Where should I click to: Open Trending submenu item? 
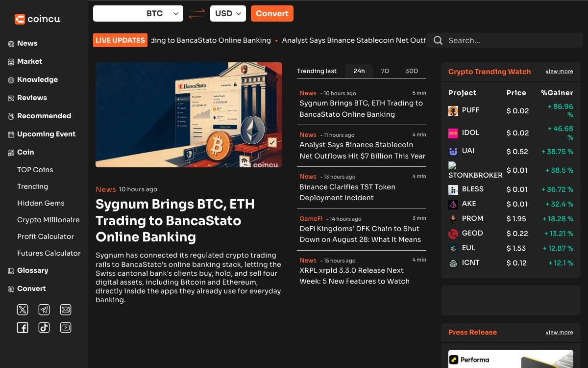[x=33, y=186]
